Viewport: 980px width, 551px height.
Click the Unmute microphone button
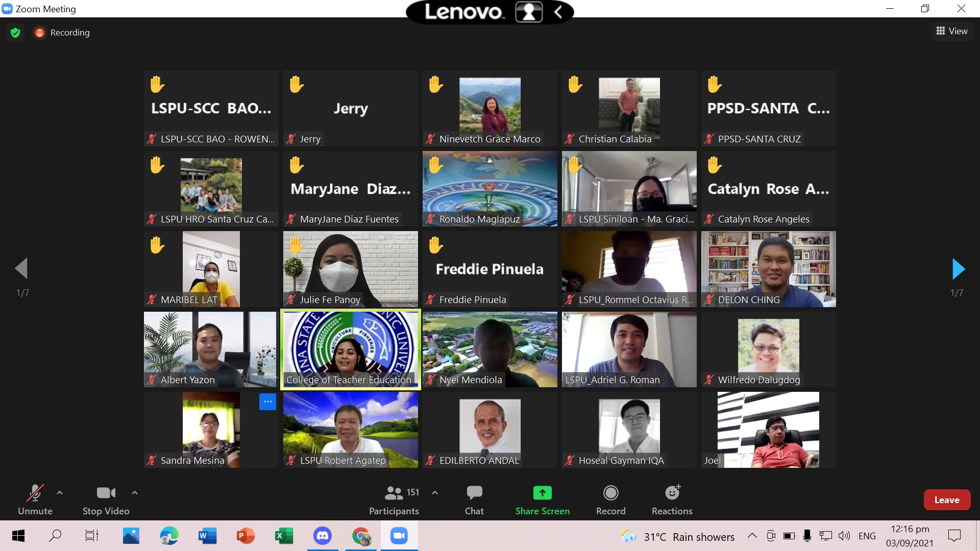(x=35, y=500)
